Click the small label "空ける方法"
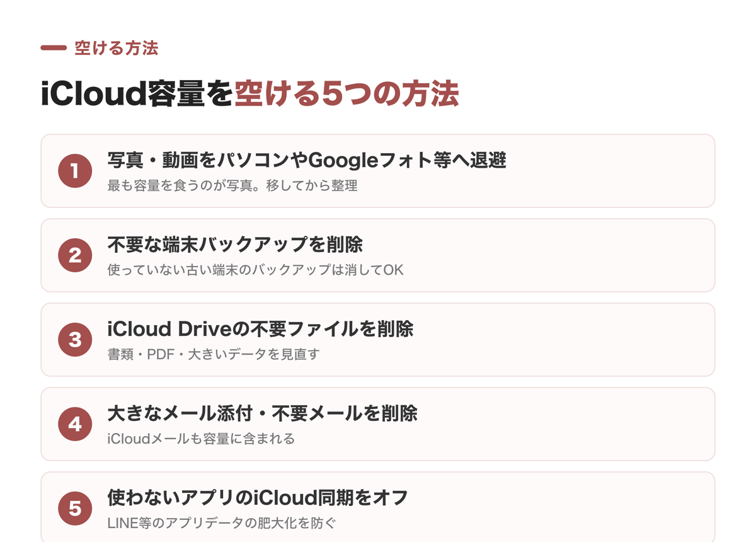The width and height of the screenshot is (756, 542). tap(117, 48)
